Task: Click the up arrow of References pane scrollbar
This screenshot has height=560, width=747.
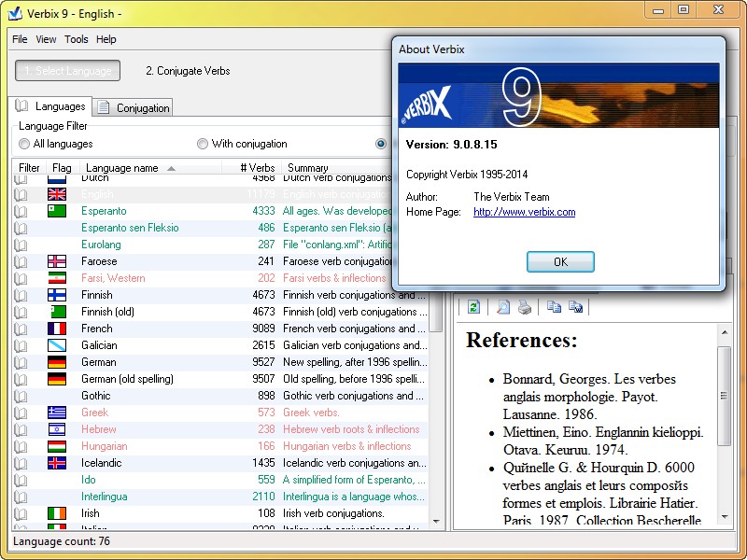Action: 725,332
